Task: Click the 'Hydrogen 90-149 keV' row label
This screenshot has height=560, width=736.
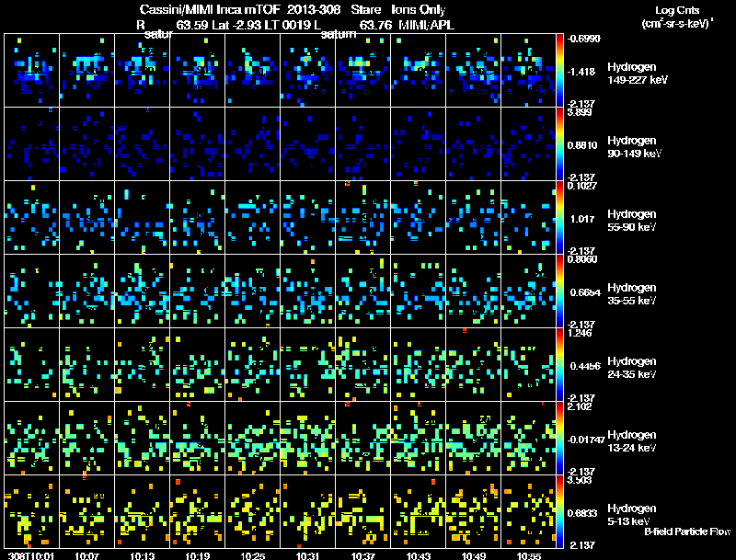Action: click(x=635, y=147)
